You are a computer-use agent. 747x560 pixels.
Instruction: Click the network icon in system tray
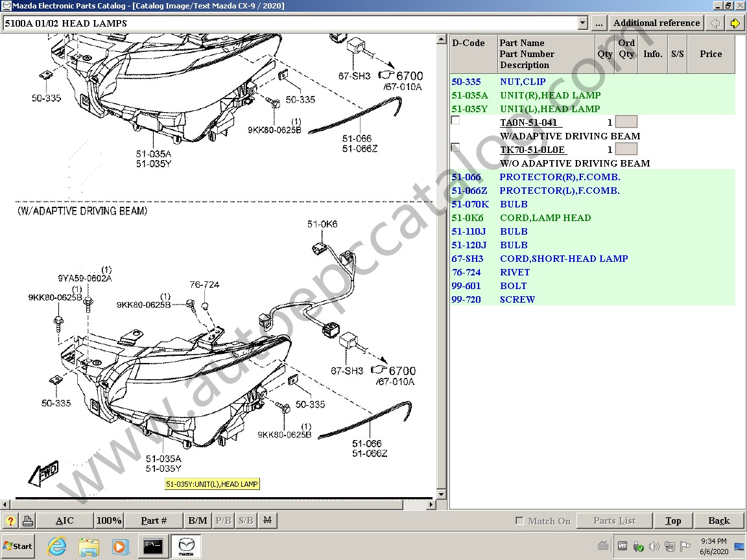(670, 546)
